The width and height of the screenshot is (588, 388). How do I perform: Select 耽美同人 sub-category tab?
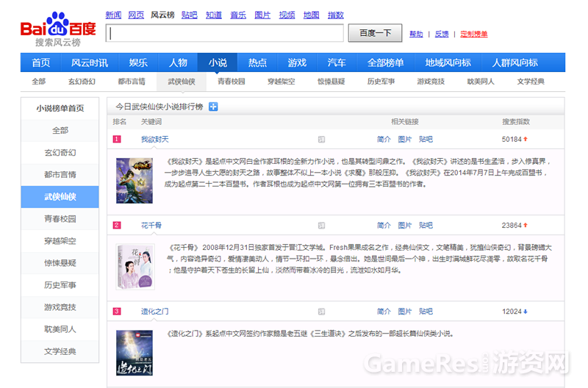(x=481, y=82)
